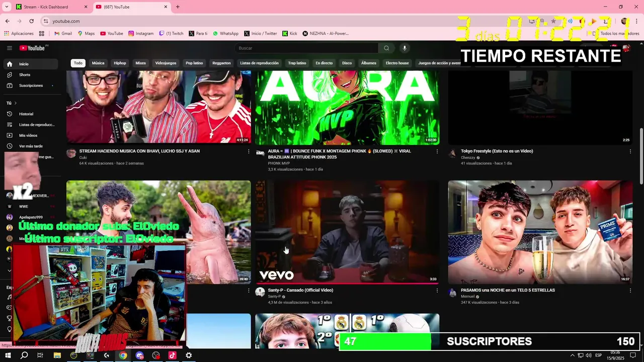Open the Chrome tab list dropdown
This screenshot has width=644, height=362.
pyautogui.click(x=7, y=7)
